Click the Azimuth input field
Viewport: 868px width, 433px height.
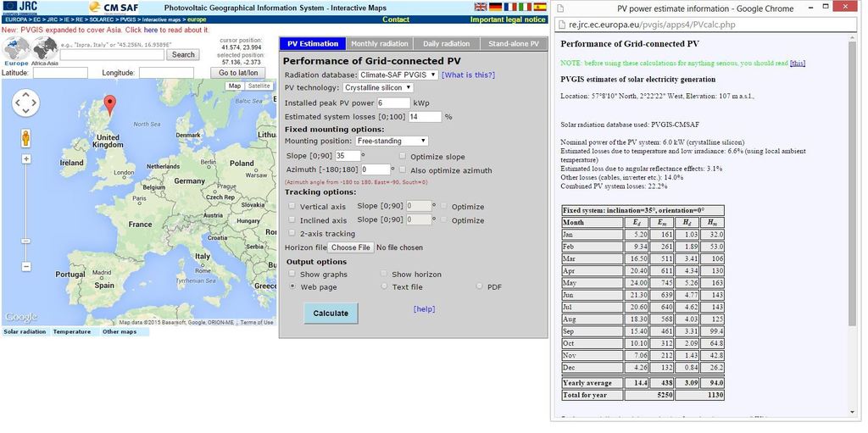pyautogui.click(x=376, y=169)
